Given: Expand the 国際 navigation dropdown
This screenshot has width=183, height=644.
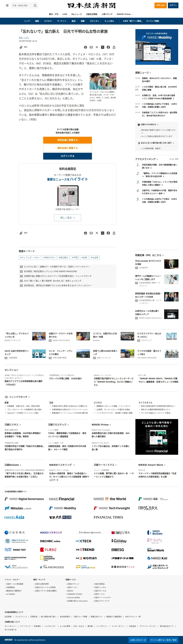Looking at the screenshot, I should point(84,21).
